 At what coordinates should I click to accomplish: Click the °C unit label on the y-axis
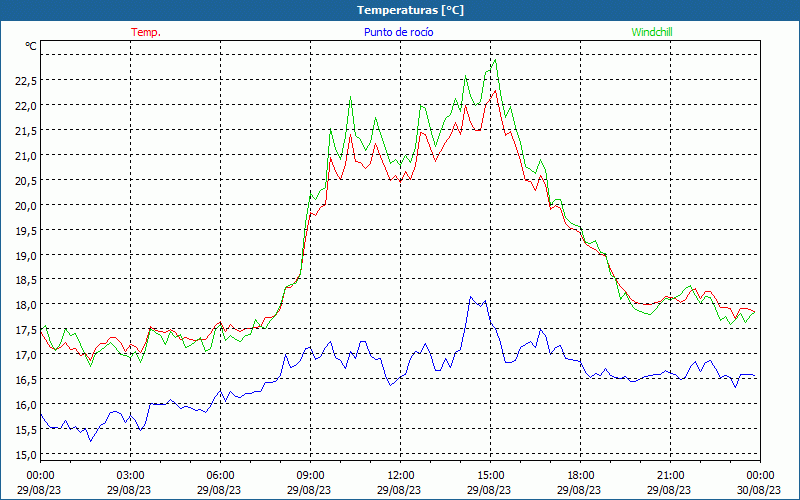31,46
